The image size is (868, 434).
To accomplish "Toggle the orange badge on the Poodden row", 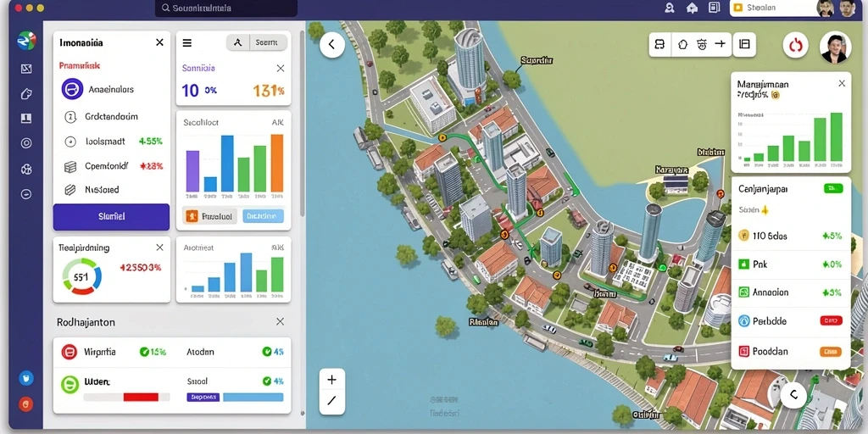I will pyautogui.click(x=831, y=351).
